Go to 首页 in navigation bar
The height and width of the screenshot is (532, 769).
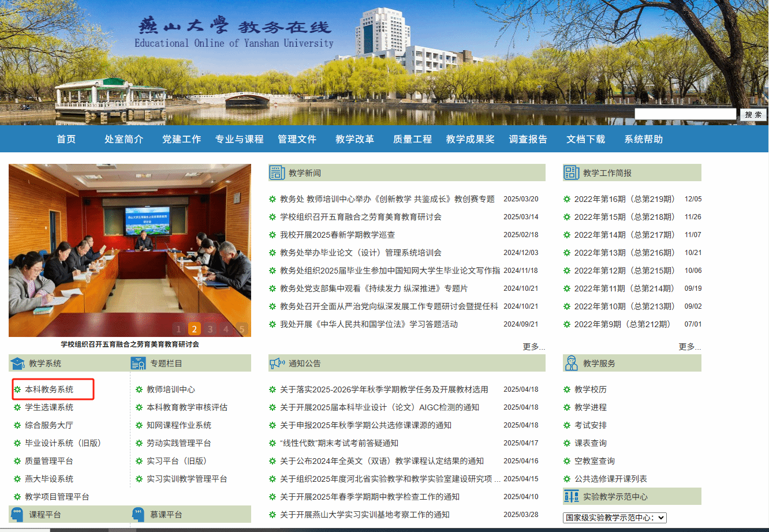66,139
